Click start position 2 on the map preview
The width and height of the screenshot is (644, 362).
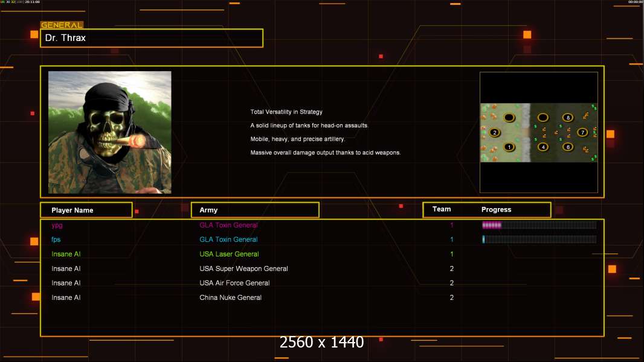click(x=495, y=132)
